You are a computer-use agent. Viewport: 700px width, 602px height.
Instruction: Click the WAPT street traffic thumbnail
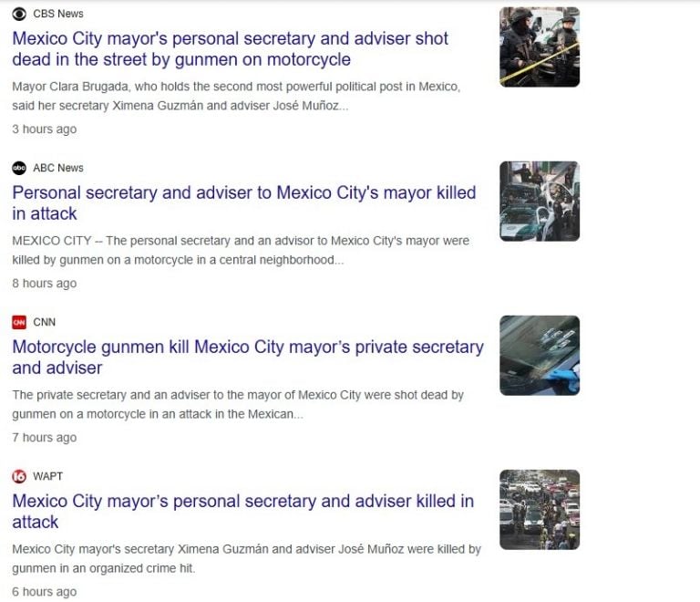pyautogui.click(x=540, y=510)
